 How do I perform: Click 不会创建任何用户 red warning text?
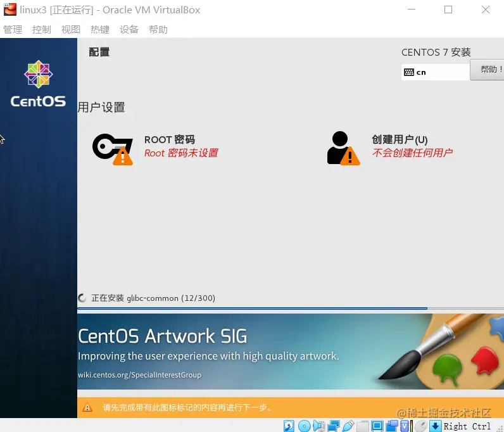pyautogui.click(x=413, y=153)
